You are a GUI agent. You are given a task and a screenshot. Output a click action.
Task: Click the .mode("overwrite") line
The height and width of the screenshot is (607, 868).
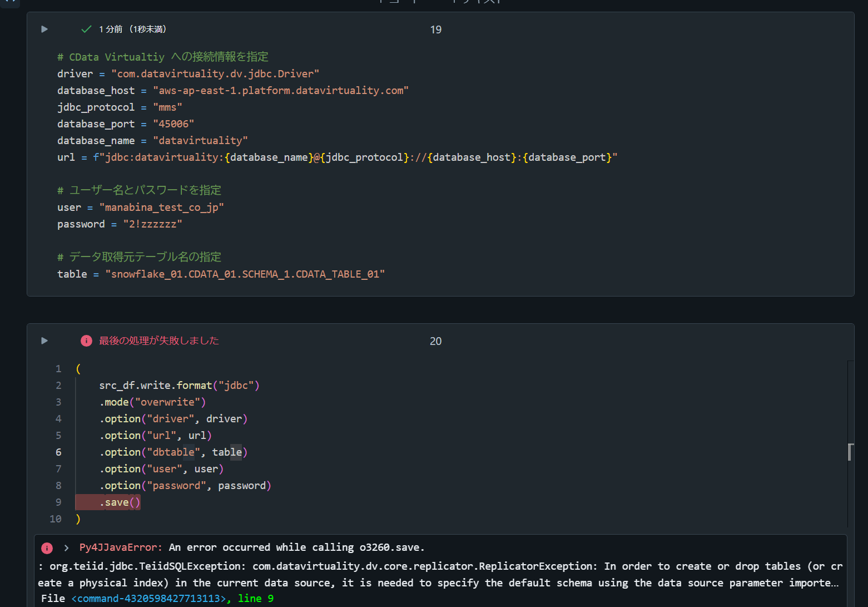152,402
